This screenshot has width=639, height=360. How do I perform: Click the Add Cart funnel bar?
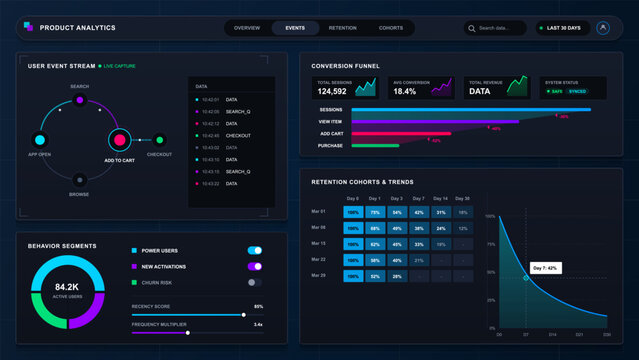point(401,133)
